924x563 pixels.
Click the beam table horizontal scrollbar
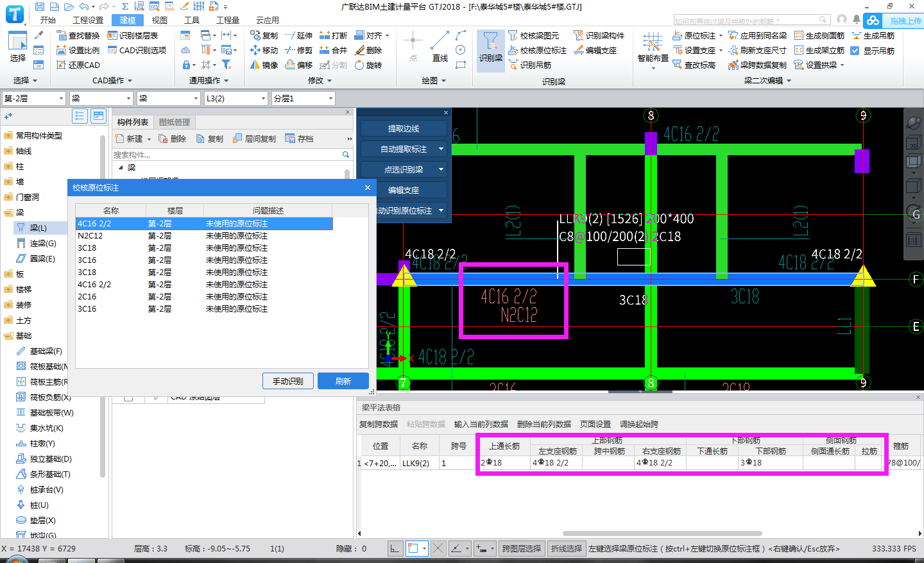(x=662, y=534)
